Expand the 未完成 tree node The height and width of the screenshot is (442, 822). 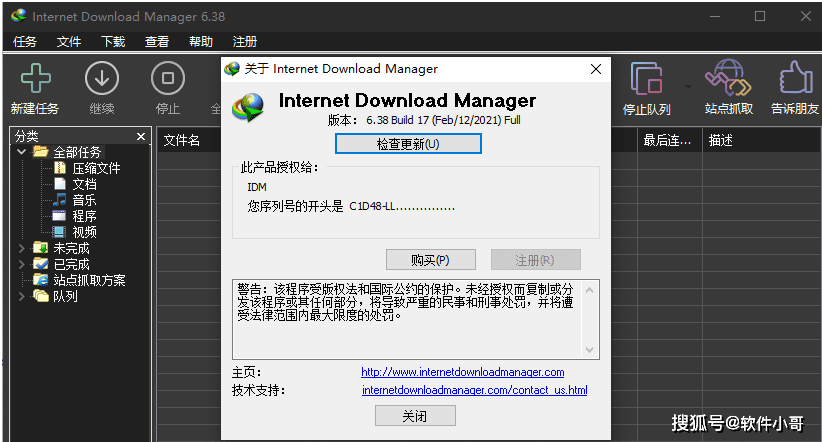(21, 248)
